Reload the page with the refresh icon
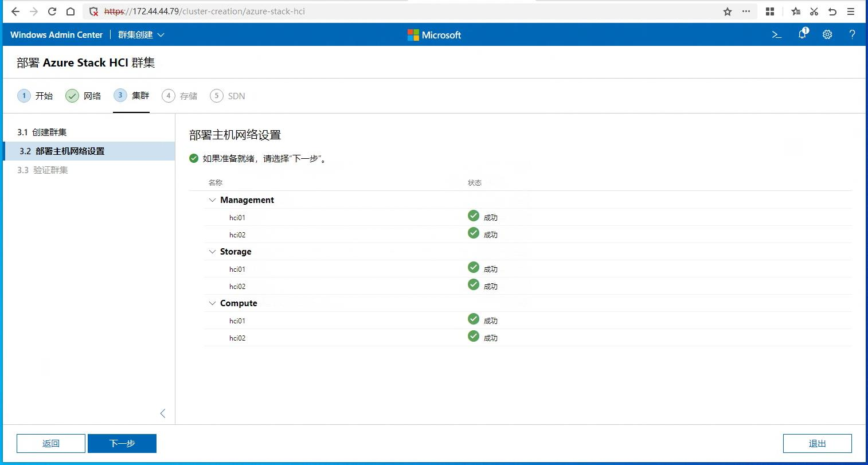Screen dimensions: 868x465 52,11
